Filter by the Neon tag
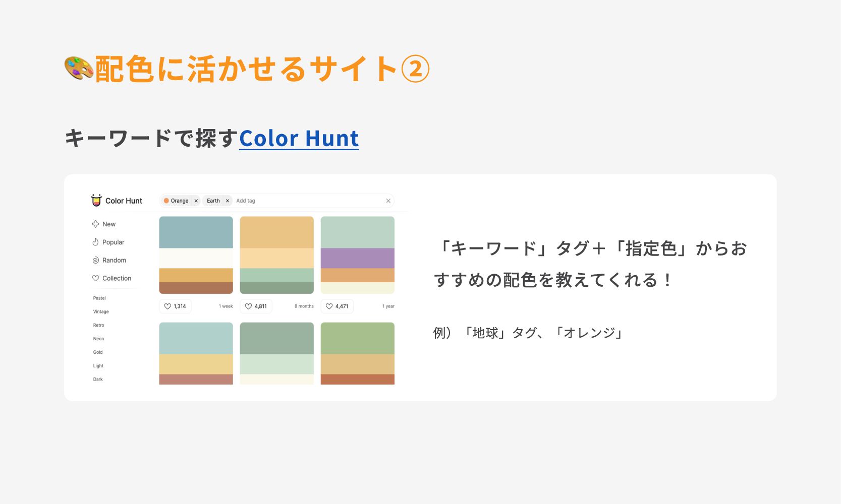This screenshot has width=841, height=504. click(x=99, y=339)
